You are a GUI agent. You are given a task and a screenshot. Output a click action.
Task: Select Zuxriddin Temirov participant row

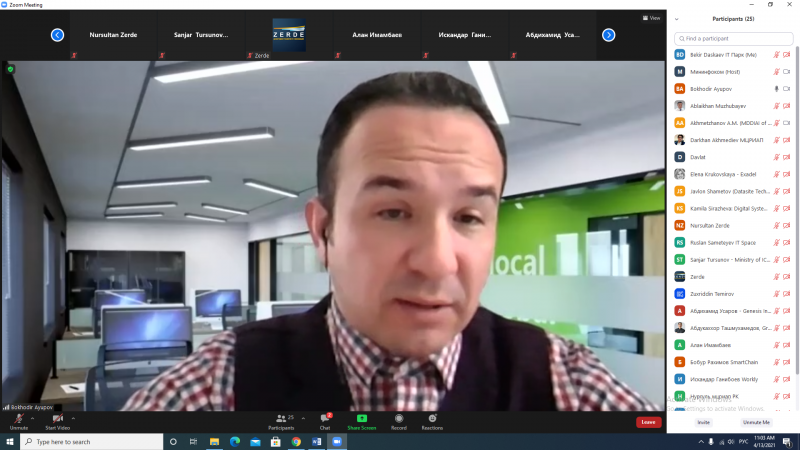tap(732, 294)
